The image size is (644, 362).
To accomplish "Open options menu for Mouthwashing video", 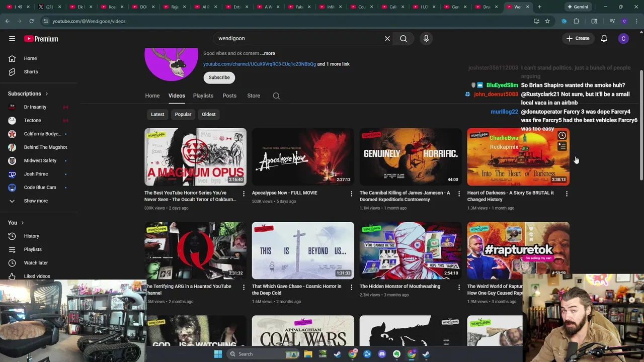I will (459, 287).
